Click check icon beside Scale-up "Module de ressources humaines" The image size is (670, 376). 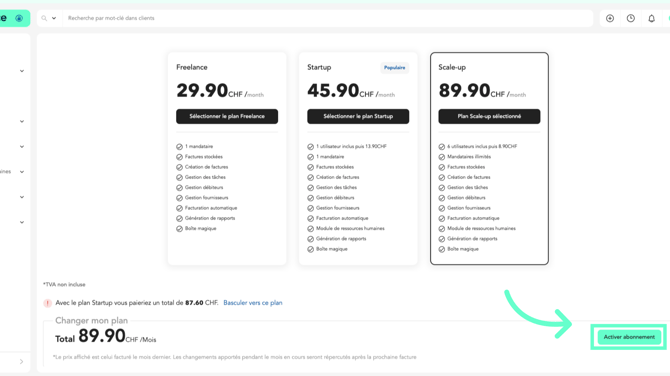pyautogui.click(x=442, y=229)
